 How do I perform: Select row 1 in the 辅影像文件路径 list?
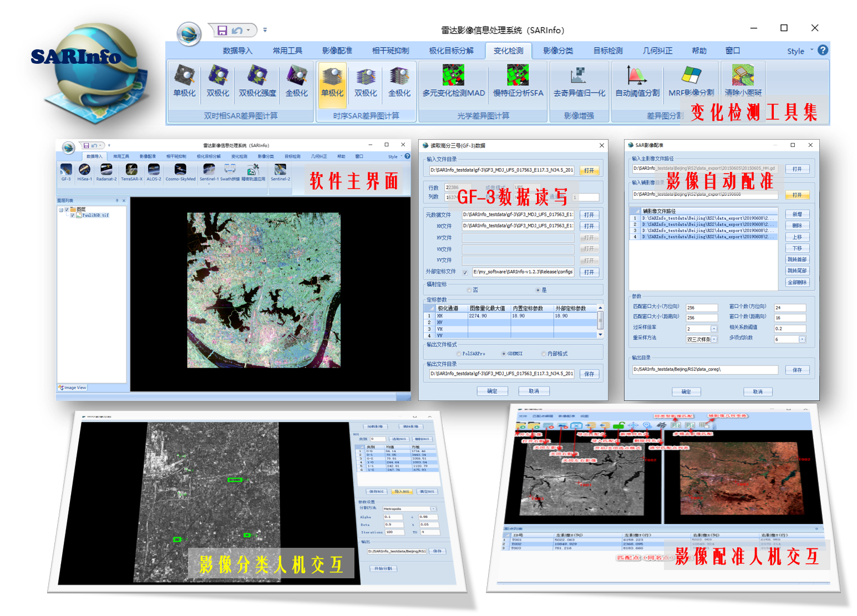pyautogui.click(x=704, y=218)
